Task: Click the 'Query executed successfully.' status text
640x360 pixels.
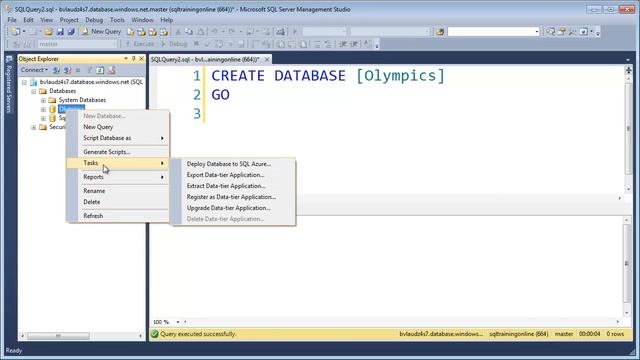Action: [x=198, y=334]
